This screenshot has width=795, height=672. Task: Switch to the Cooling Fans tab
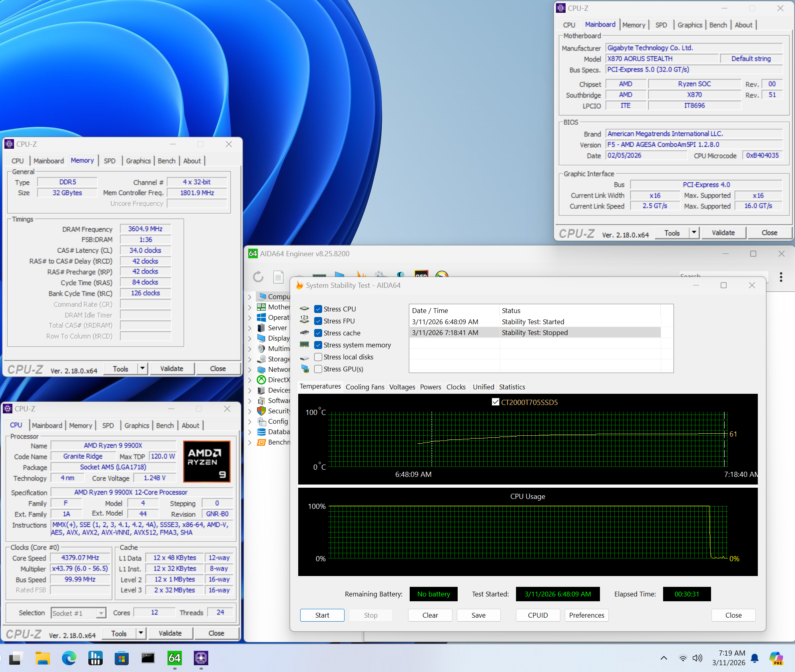(365, 387)
